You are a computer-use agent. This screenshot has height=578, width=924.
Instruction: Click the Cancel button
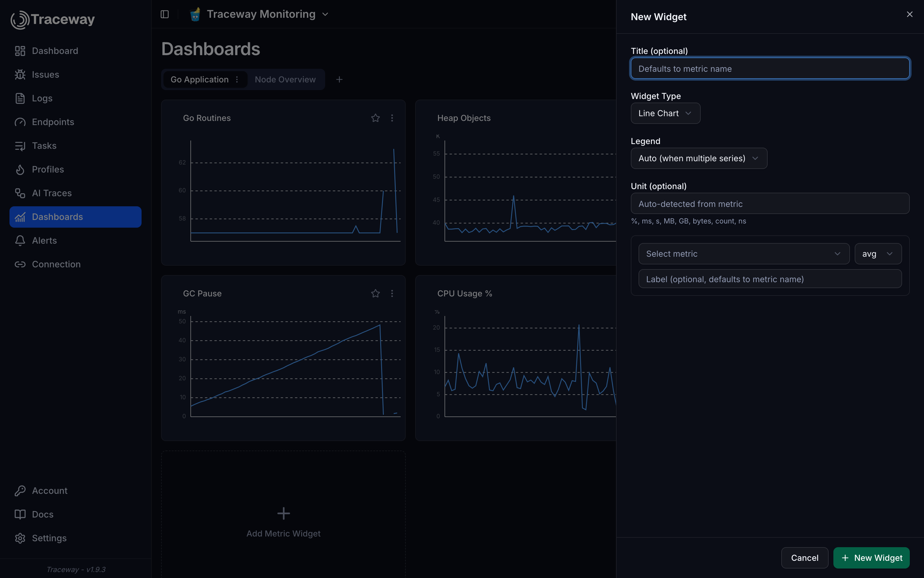pyautogui.click(x=804, y=558)
